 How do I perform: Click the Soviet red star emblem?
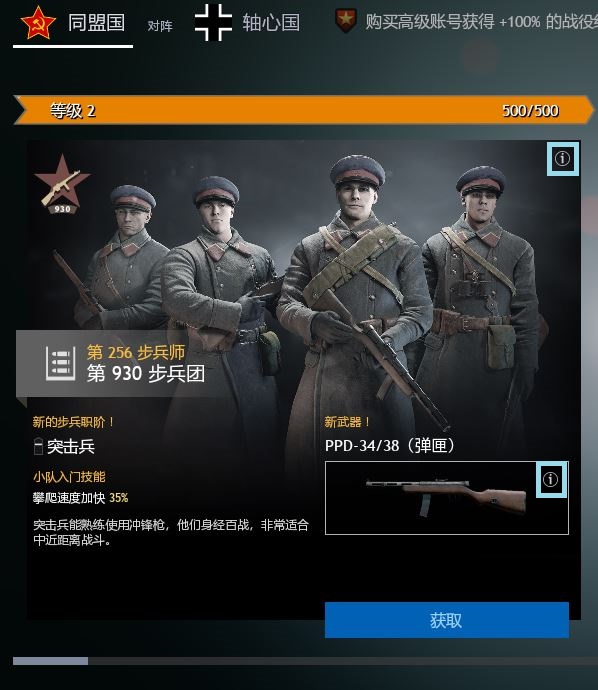[38, 22]
